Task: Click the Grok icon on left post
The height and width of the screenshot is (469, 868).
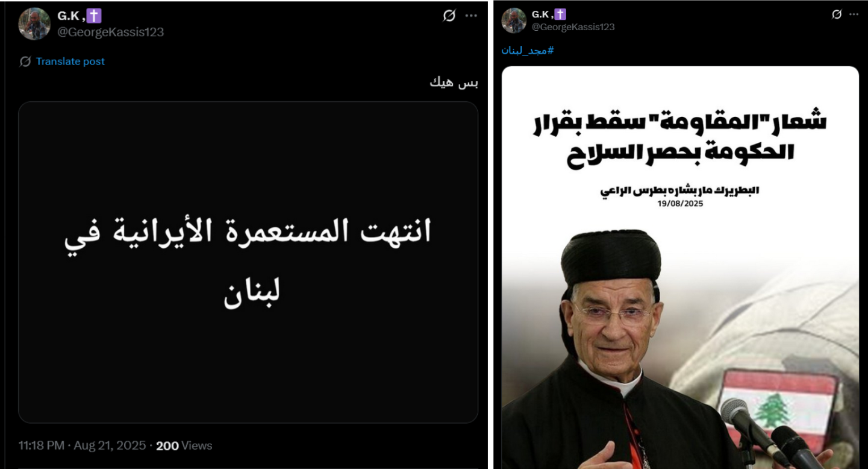Action: 449,16
